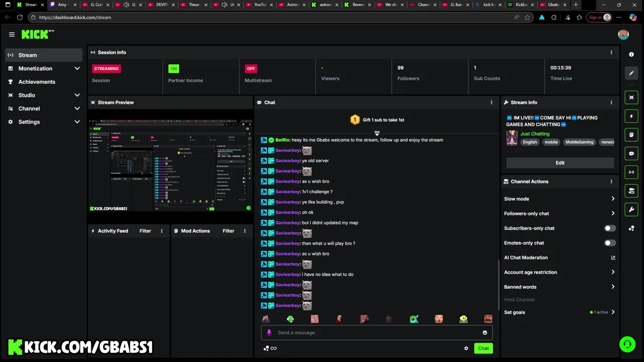Open AI Chat Moderation external link icon
This screenshot has width=644, height=362.
tap(613, 257)
